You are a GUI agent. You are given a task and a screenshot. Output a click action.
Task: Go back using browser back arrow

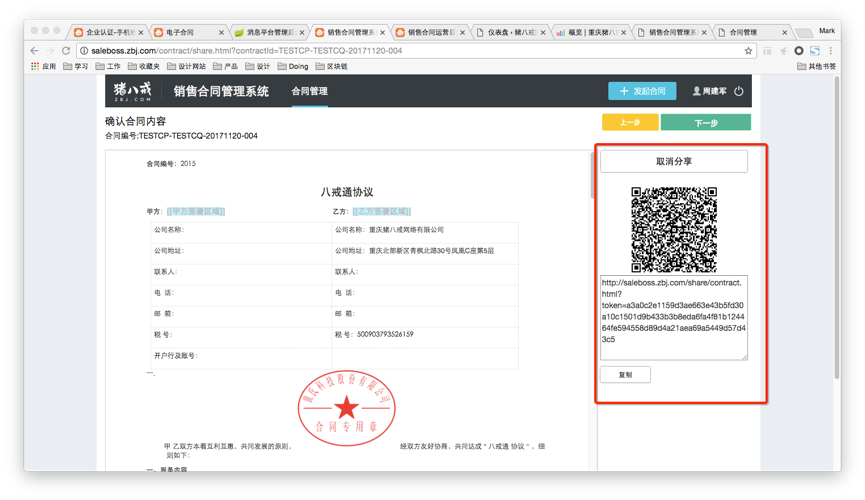tap(34, 50)
